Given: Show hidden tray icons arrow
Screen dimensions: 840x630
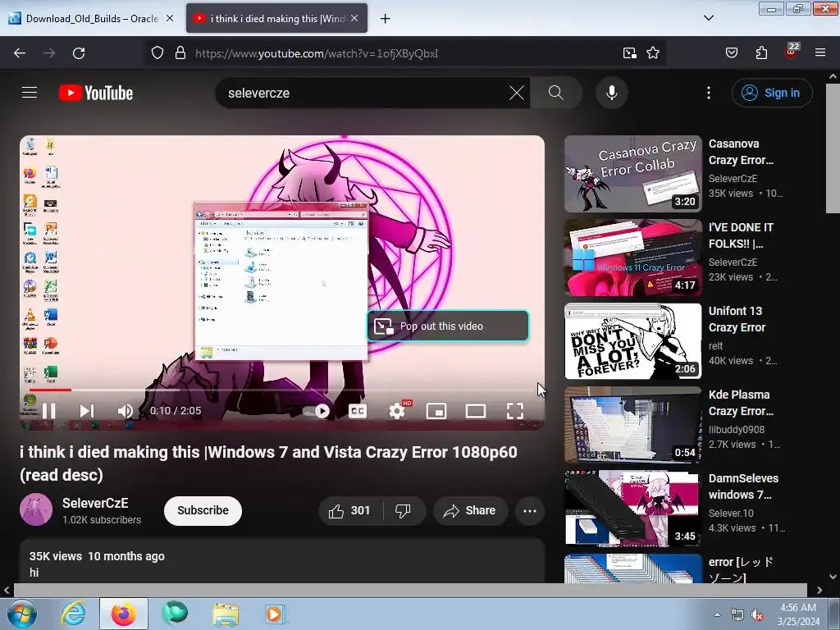Looking at the screenshot, I should click(717, 614).
